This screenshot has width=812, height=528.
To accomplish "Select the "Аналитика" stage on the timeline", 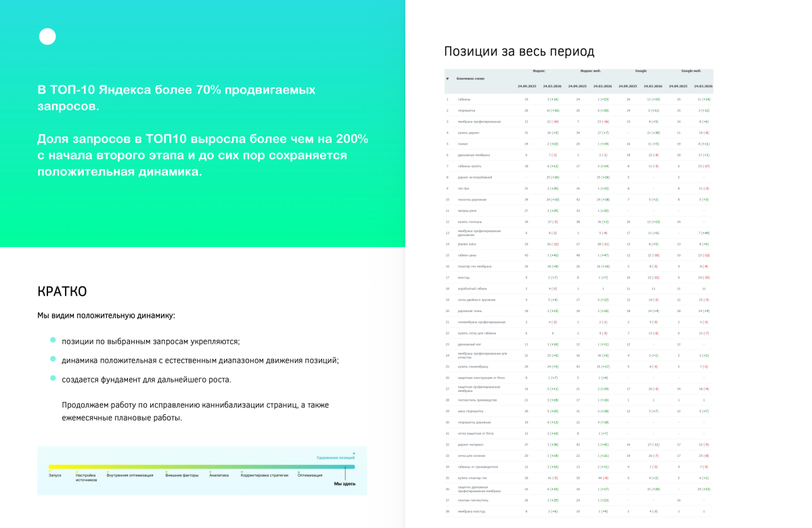I will (x=219, y=475).
